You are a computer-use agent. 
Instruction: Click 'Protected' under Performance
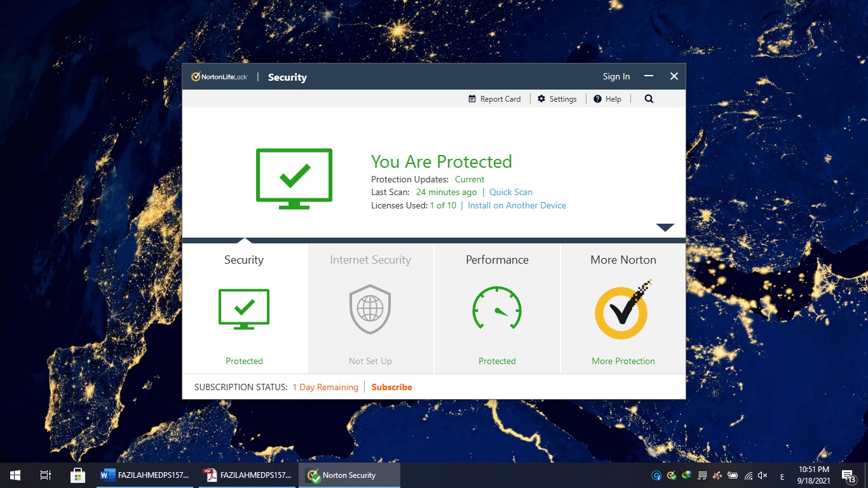497,361
